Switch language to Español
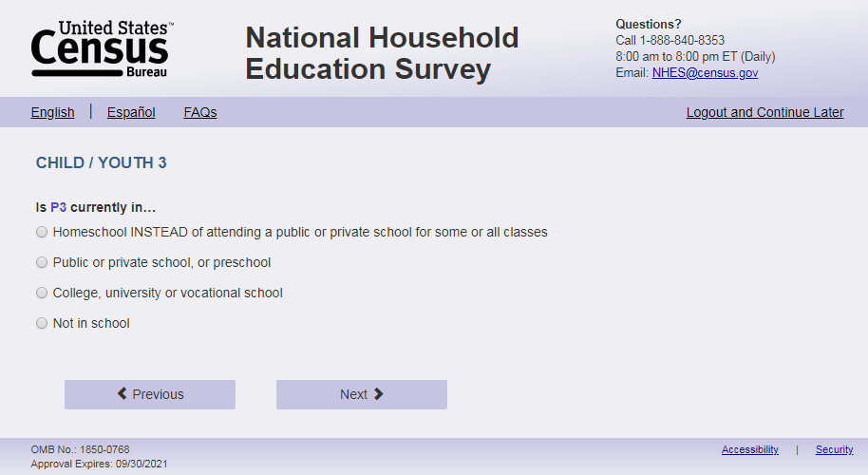 131,112
